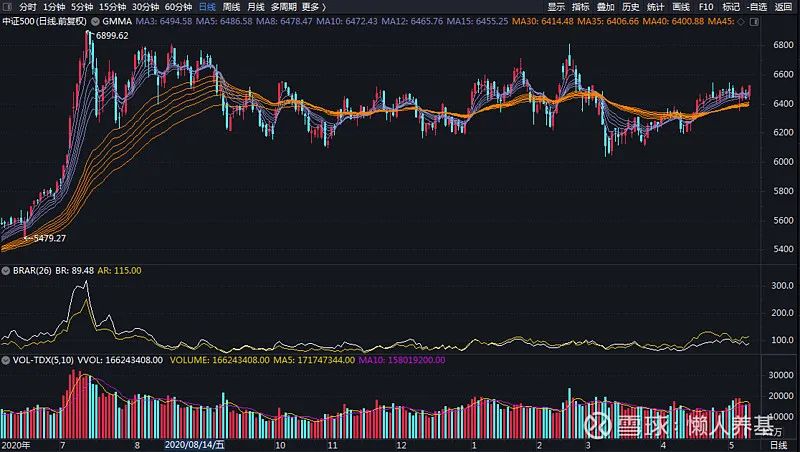
Task: Open the VOL-TDX indicator dropdown arrow
Action: 6,360
